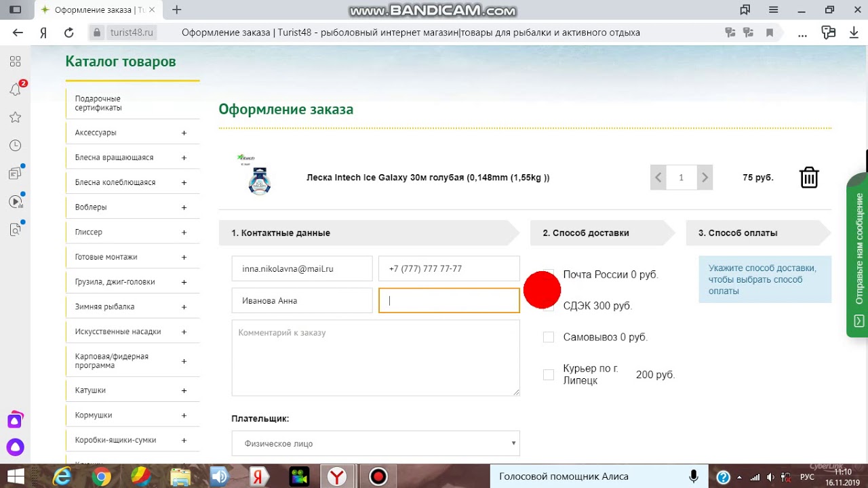Check the Самовывоз 0 руб. checkbox
868x488 pixels.
click(x=549, y=337)
